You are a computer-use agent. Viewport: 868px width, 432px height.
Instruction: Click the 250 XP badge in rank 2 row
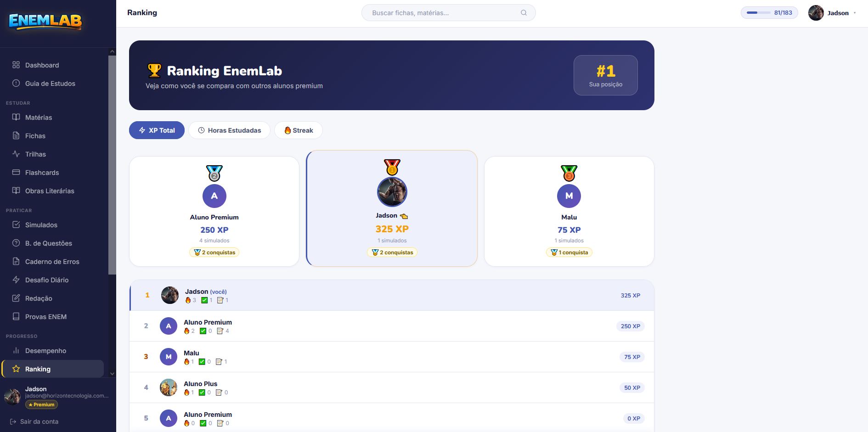click(630, 326)
